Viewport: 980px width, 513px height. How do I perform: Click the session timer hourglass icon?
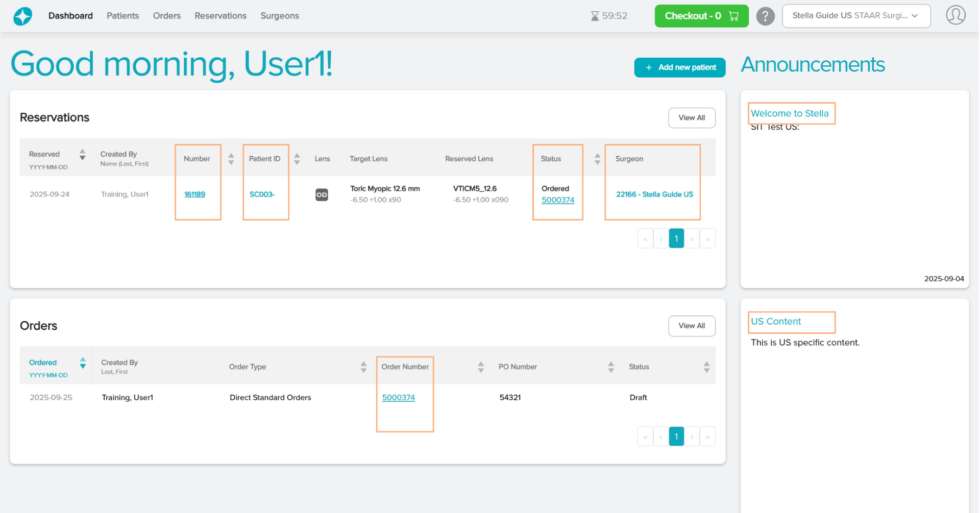click(x=595, y=16)
